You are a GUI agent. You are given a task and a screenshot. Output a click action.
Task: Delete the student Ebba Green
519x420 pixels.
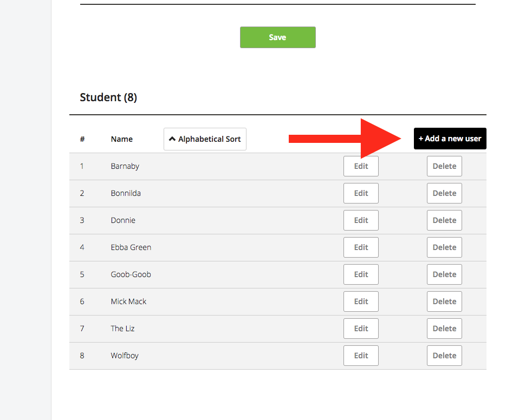(444, 247)
